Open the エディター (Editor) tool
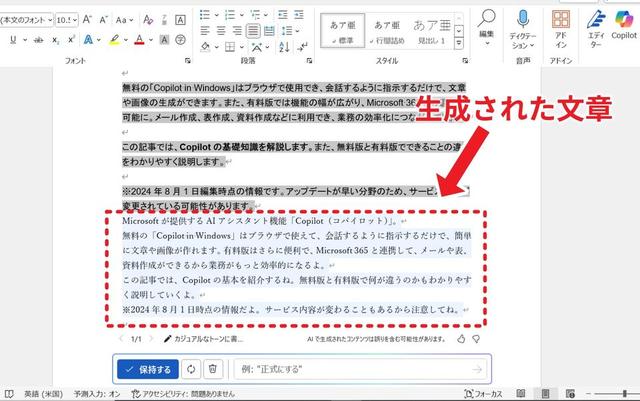The image size is (640, 401). coord(595,24)
